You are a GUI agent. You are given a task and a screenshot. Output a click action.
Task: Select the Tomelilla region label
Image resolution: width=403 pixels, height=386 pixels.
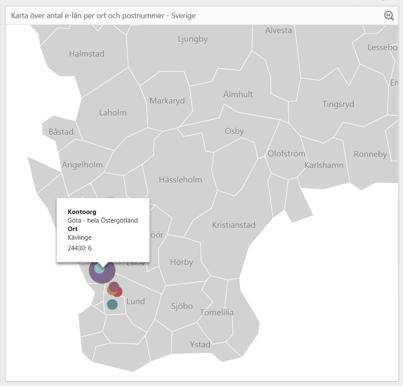217,312
